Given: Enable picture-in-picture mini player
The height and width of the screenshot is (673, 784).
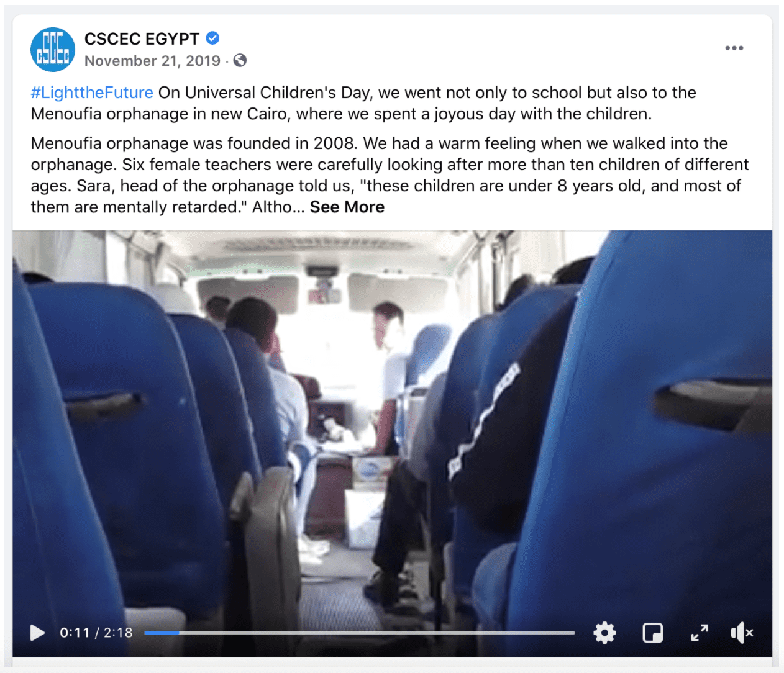Looking at the screenshot, I should pyautogui.click(x=652, y=633).
